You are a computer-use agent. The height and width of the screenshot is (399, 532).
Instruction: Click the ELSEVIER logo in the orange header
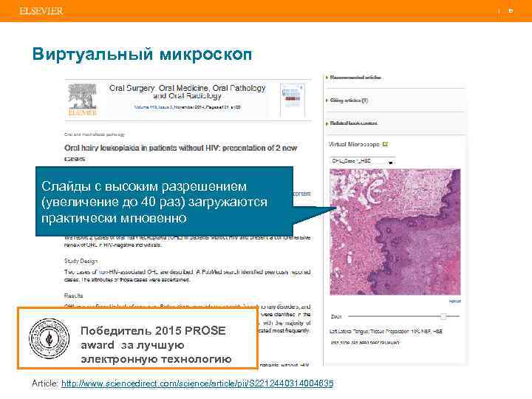point(41,11)
